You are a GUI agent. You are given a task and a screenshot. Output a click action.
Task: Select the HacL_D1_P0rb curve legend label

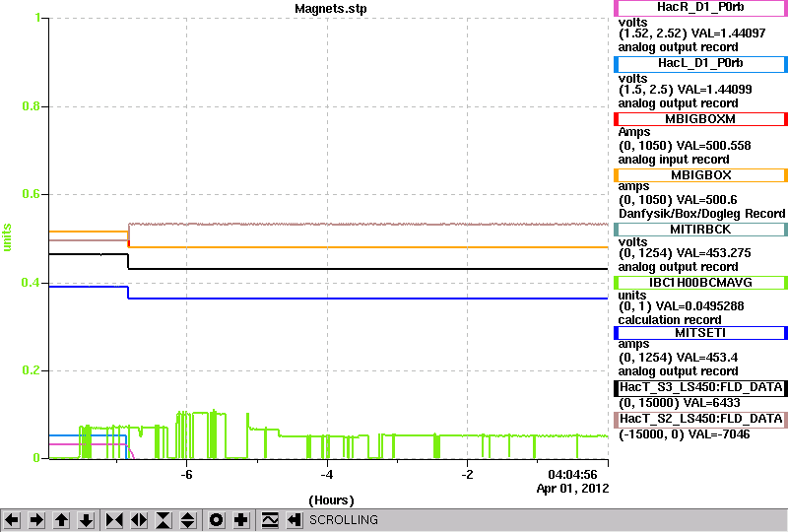pos(700,63)
